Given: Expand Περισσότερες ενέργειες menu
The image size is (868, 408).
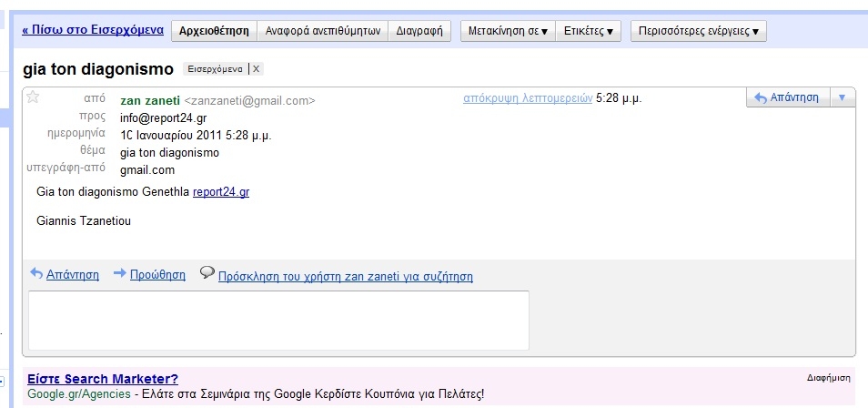Looking at the screenshot, I should [699, 31].
